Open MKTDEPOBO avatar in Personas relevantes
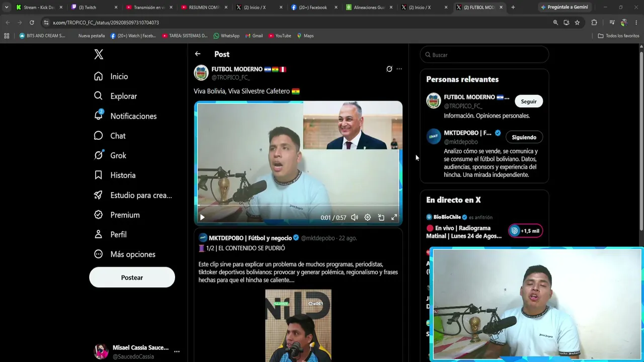 [434, 137]
